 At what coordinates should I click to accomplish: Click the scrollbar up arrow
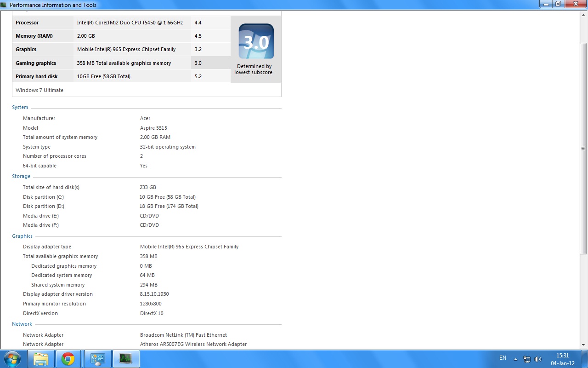(583, 15)
